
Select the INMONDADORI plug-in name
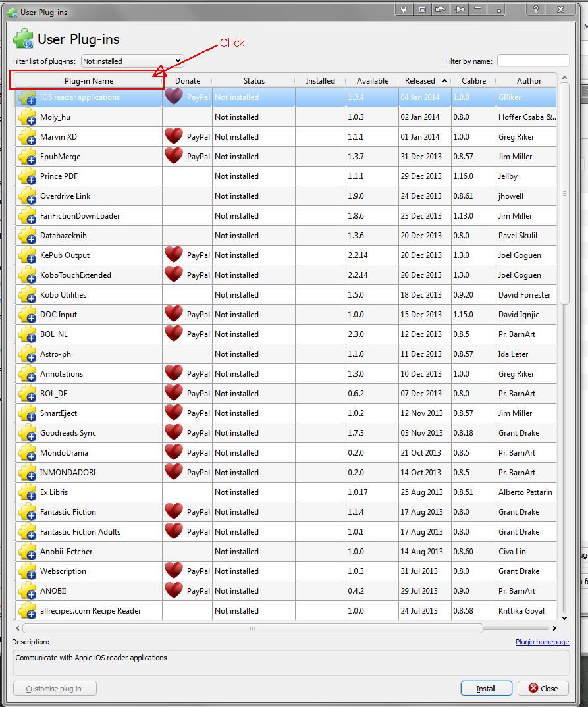tap(68, 473)
